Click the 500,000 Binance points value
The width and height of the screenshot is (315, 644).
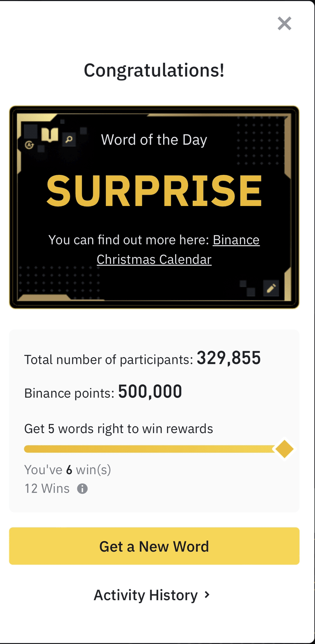point(150,392)
